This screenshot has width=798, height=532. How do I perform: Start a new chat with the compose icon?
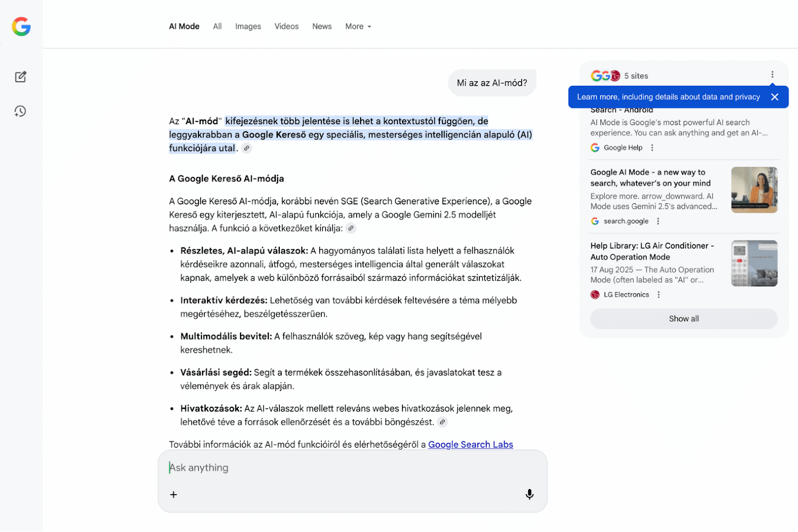[x=20, y=77]
